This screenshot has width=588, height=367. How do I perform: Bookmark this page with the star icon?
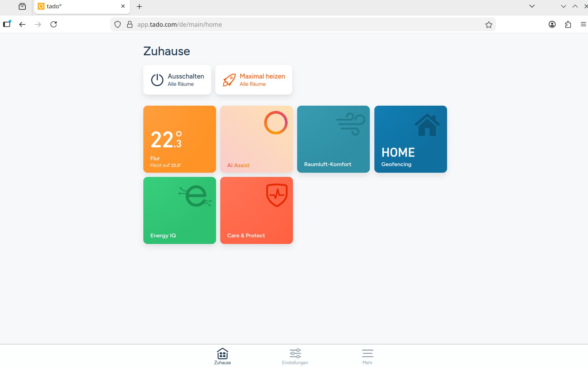click(489, 24)
